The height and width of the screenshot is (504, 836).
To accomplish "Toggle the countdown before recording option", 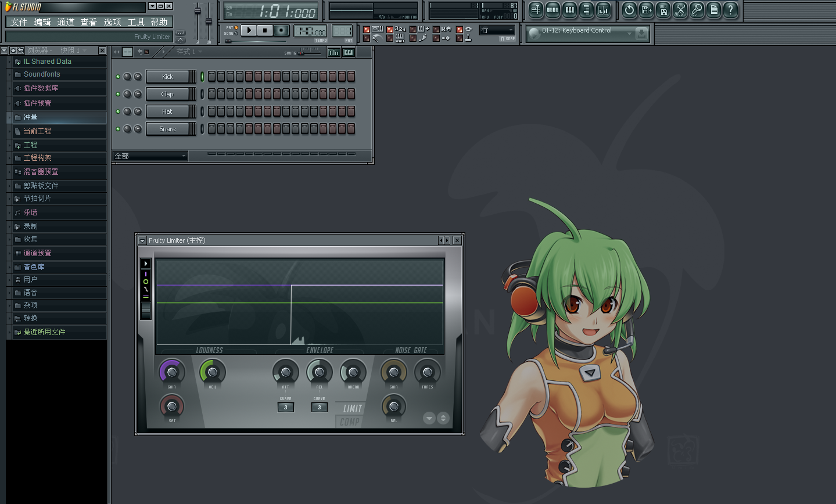I will 390,29.
